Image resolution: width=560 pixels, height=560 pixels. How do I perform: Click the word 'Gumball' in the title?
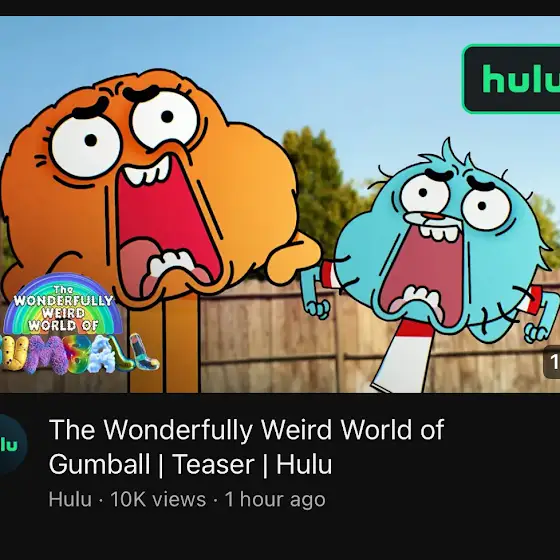99,464
